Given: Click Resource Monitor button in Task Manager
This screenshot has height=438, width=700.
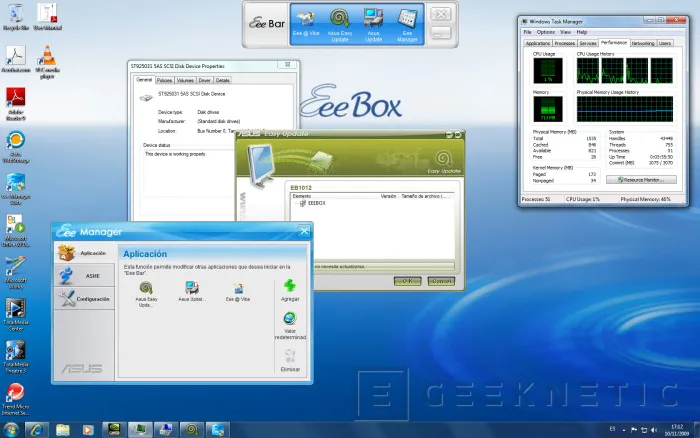Looking at the screenshot, I should (641, 179).
